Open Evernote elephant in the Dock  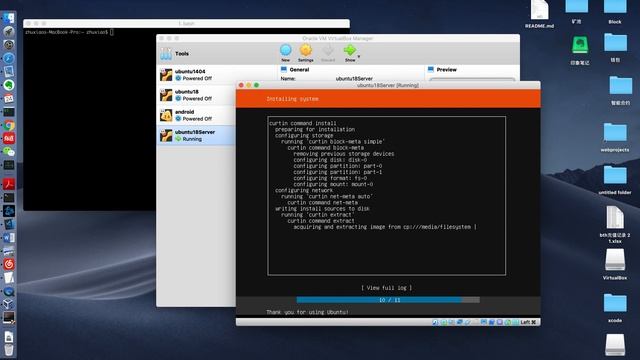(x=9, y=85)
